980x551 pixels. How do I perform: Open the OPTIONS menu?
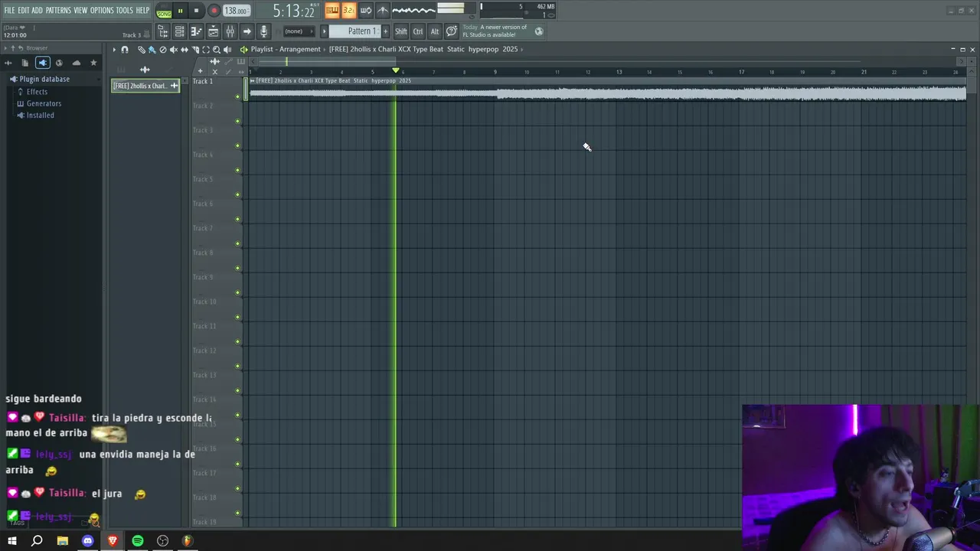coord(102,10)
